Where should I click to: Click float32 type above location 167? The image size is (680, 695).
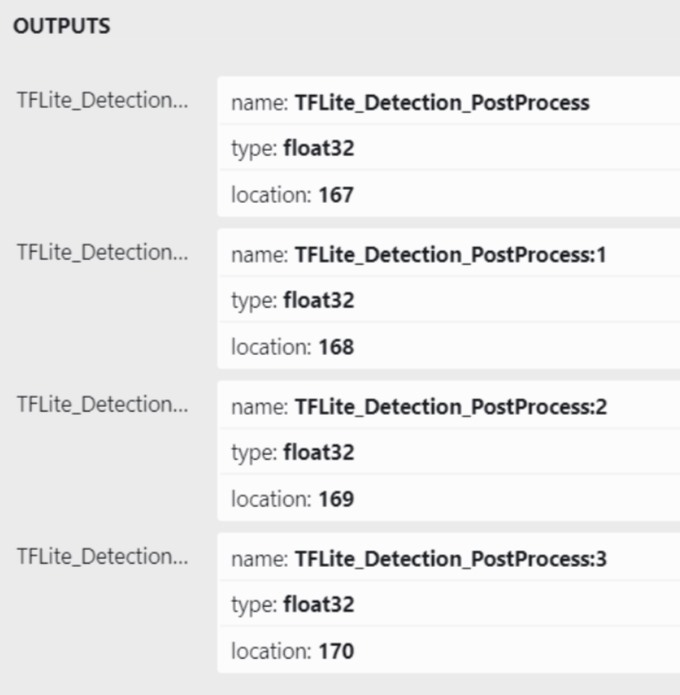pyautogui.click(x=318, y=149)
